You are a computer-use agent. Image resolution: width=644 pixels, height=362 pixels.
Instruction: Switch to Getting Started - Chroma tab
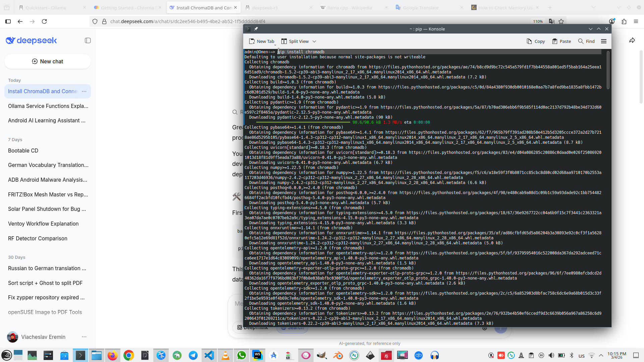tap(127, 7)
